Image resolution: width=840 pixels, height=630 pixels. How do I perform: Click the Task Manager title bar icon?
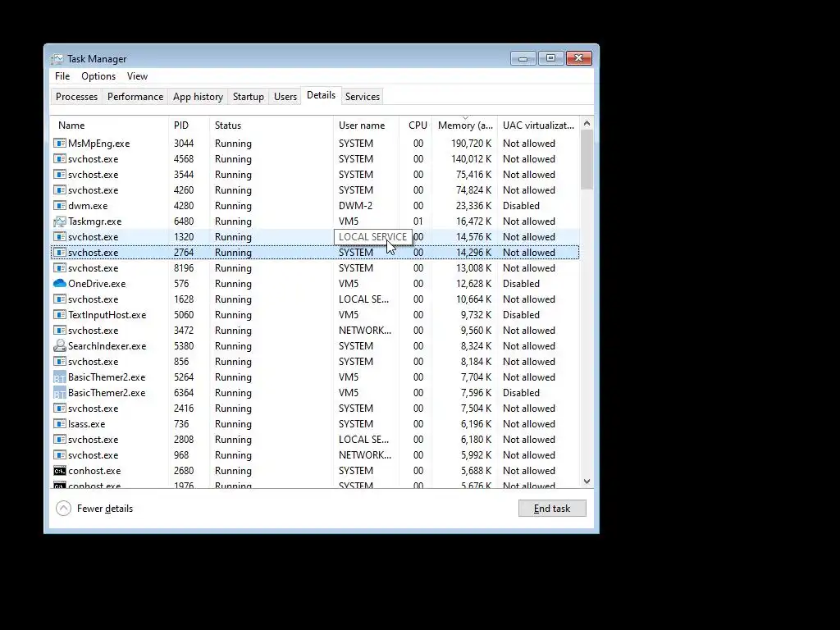pos(57,59)
